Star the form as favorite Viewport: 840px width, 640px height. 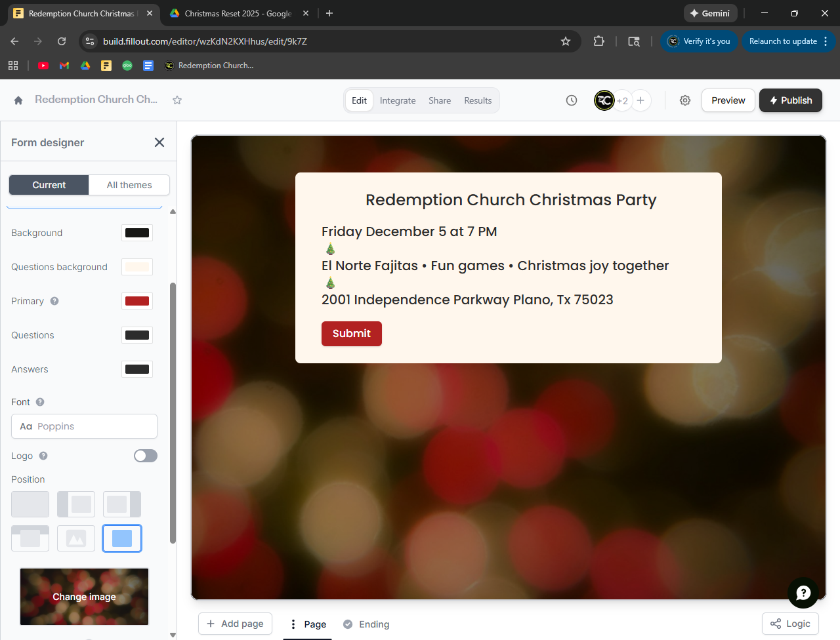[x=177, y=100]
